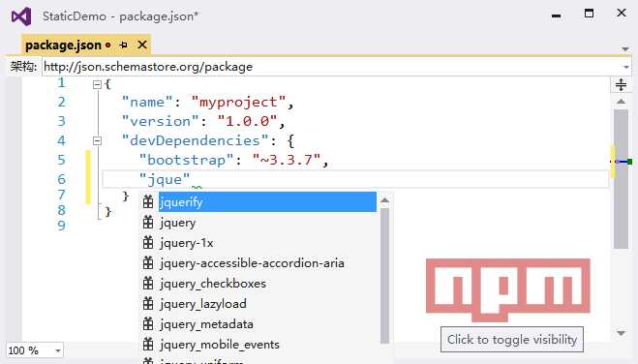The height and width of the screenshot is (364, 638).
Task: Minimize the StaticDemo window
Action: point(557,15)
